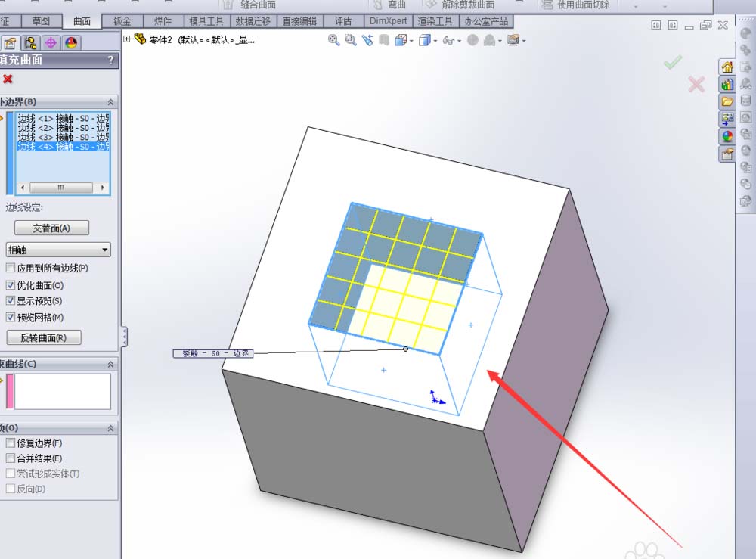Toggle 应用到所有边线 checkbox
This screenshot has height=559, width=756.
point(11,268)
